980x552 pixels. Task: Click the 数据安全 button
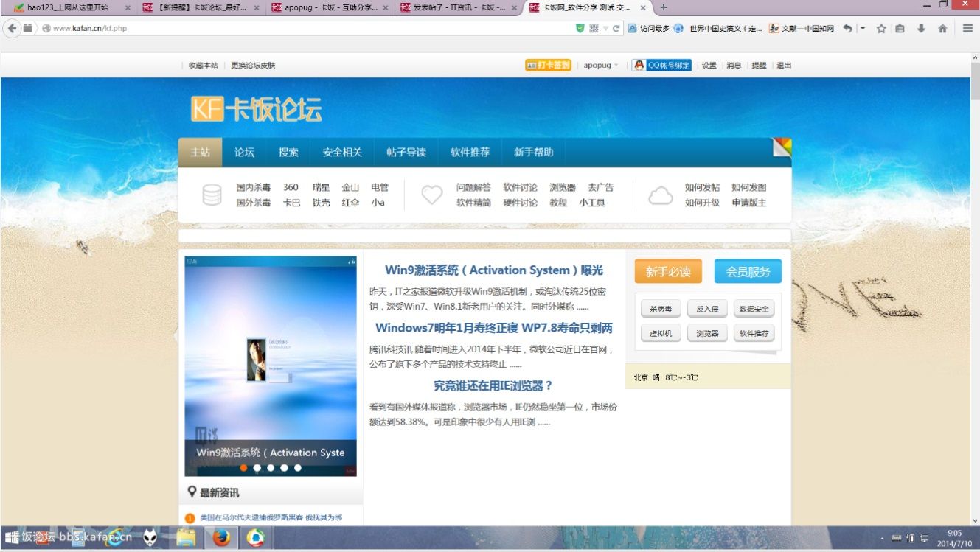pos(754,309)
